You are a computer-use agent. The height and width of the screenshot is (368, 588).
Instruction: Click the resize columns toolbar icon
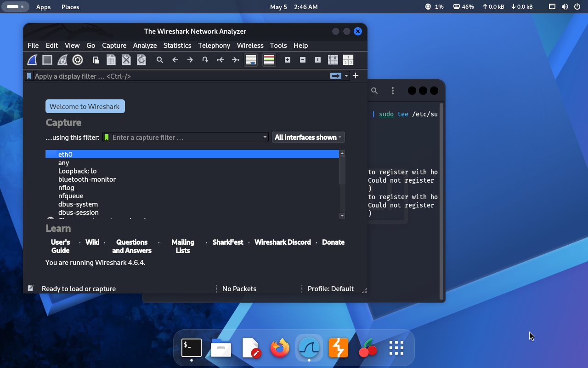pos(333,60)
